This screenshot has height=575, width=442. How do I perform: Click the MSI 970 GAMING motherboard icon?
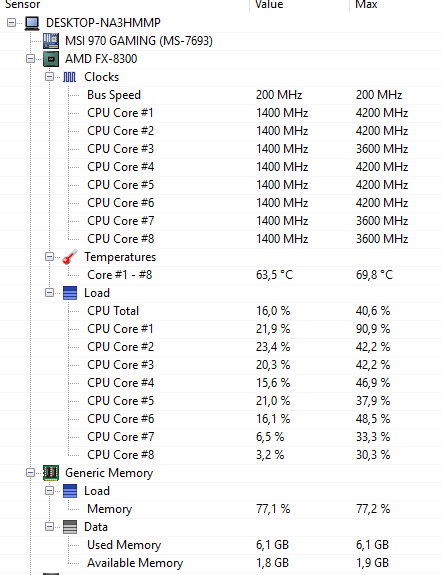click(51, 41)
